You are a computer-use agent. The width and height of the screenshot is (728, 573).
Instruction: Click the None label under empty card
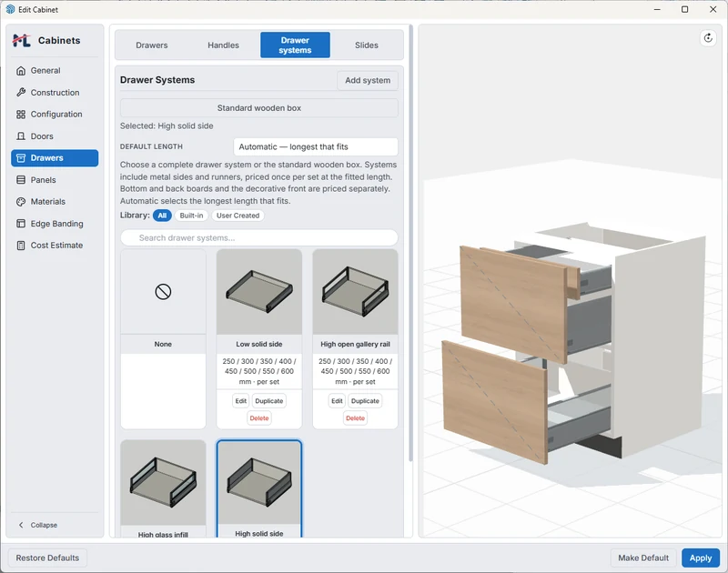163,345
